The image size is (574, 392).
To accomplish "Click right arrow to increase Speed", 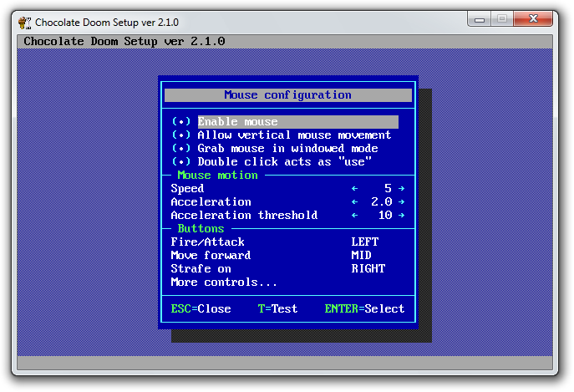I will 402,189.
